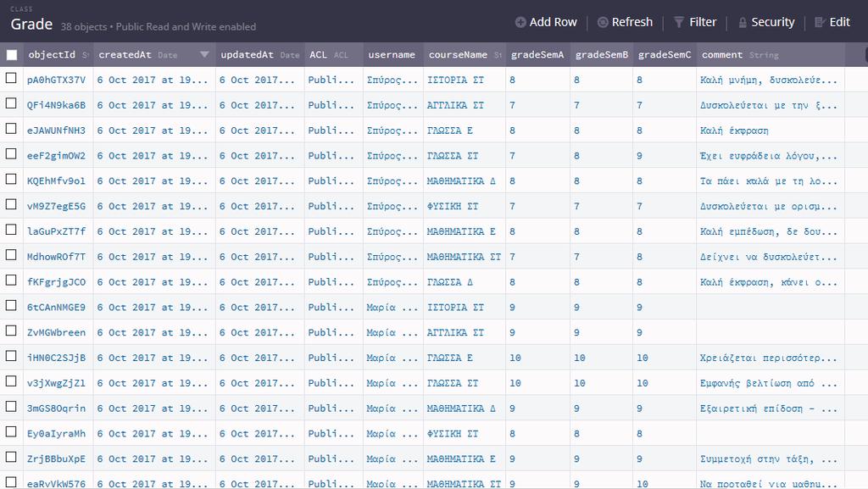Screen dimensions: 868x489
Task: Select courseName ΦΥΣΙΚΗ ΣΤ in vM9Z7egE5G row
Action: (x=465, y=206)
